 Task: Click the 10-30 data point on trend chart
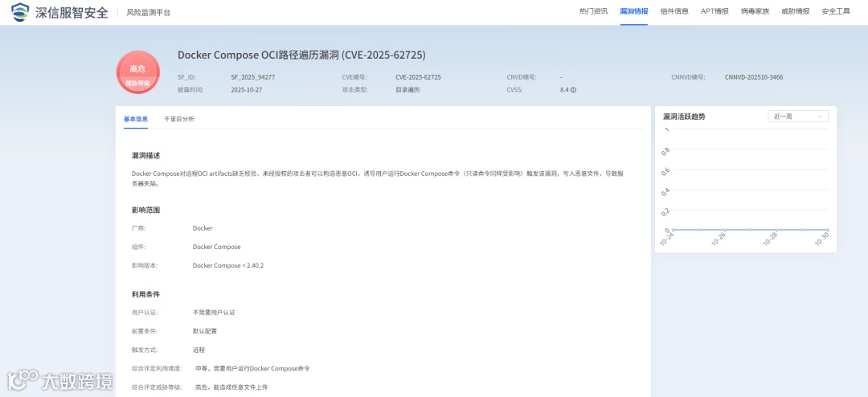tap(828, 229)
